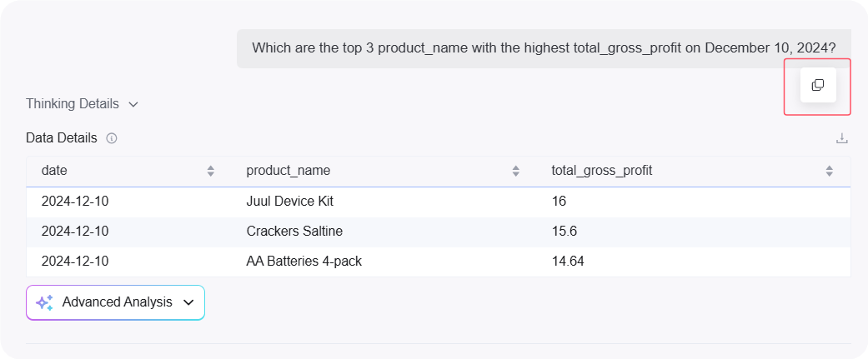Click the sparkle icon on Advanced Analysis
Viewport: 868px width, 359px height.
click(44, 302)
